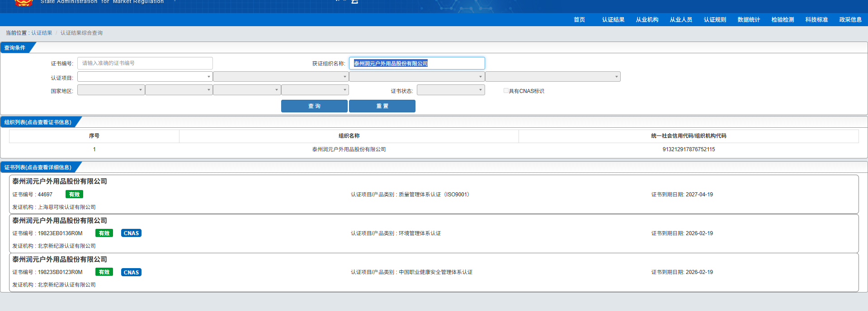Image resolution: width=868 pixels, height=311 pixels.
Task: Click issuer under certificate 19823SB0123R0M
Action: coord(66,285)
